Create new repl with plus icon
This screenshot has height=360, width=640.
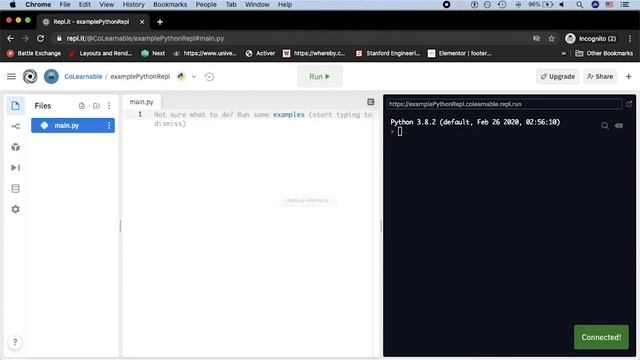tap(629, 76)
